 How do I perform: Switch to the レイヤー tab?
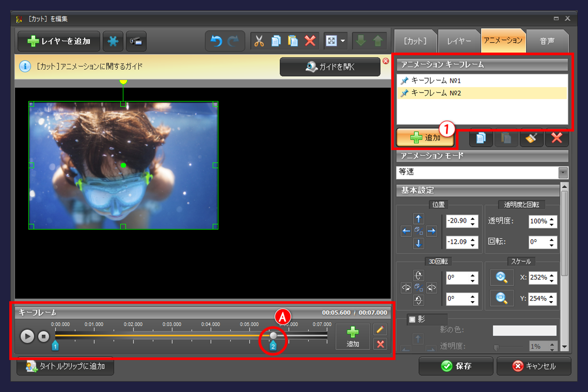(458, 41)
